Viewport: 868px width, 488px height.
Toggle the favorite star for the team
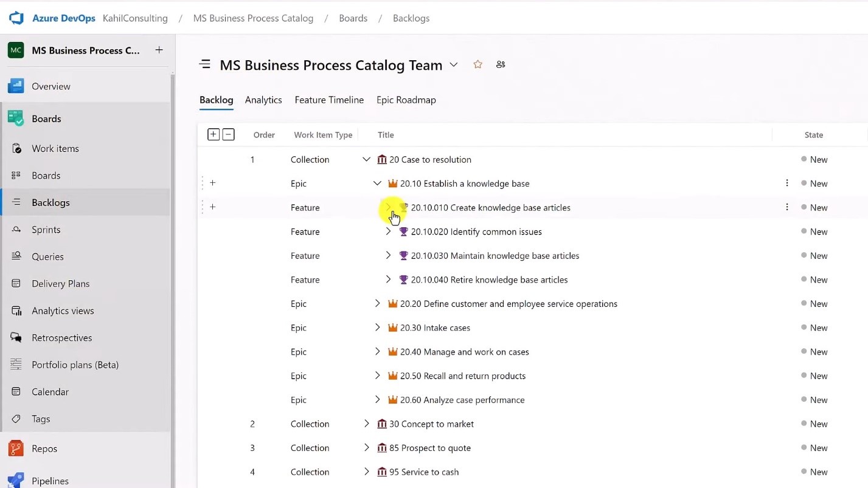coord(477,64)
